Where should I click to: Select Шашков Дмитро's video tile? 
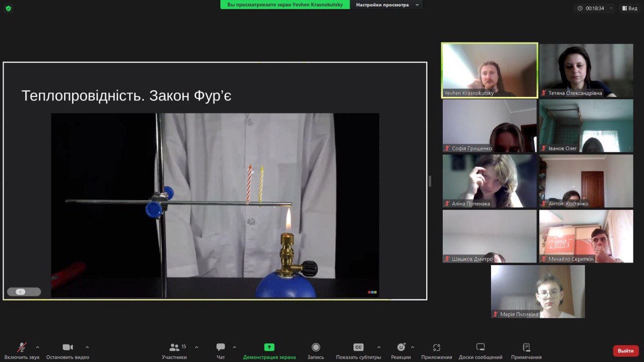490,236
